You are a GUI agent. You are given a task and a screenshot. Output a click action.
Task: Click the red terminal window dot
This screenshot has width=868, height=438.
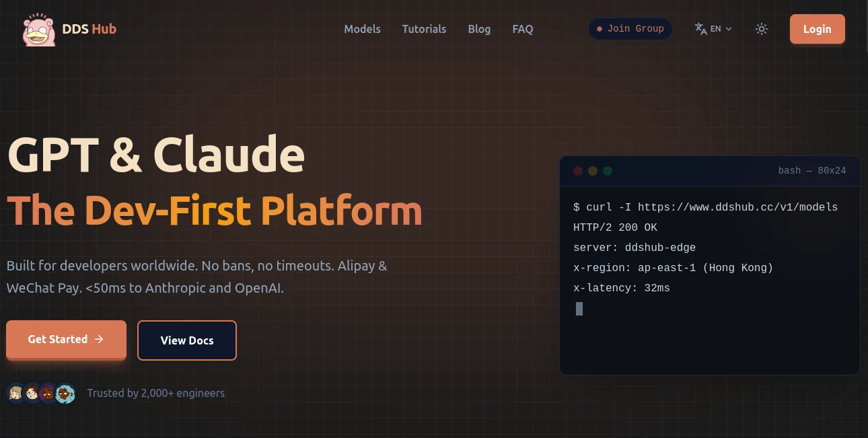[578, 171]
